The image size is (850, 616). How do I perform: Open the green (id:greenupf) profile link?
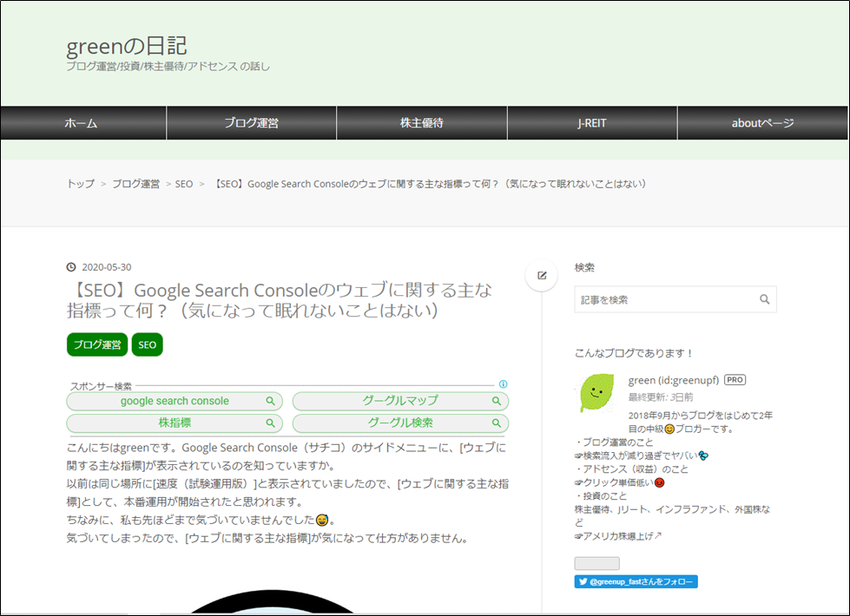tap(673, 380)
